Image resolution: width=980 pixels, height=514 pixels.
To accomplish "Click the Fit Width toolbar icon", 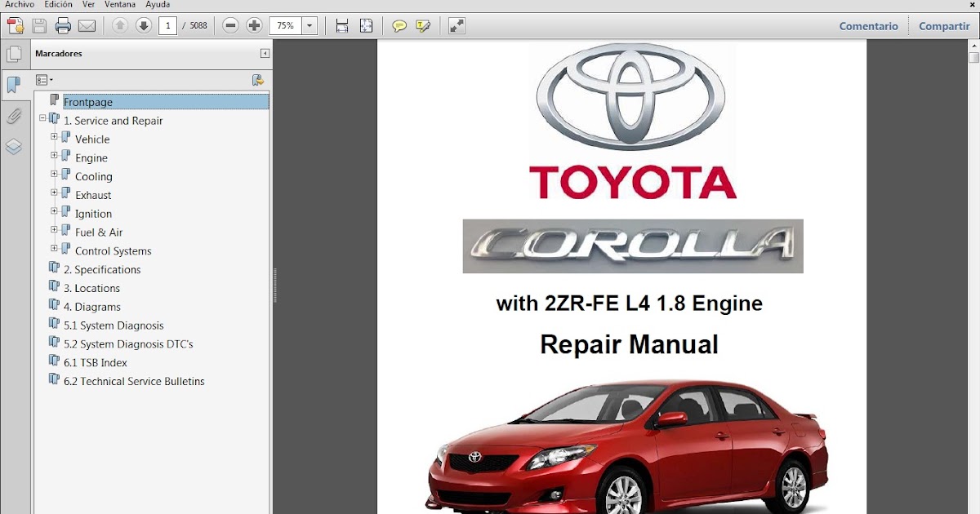I will (341, 25).
